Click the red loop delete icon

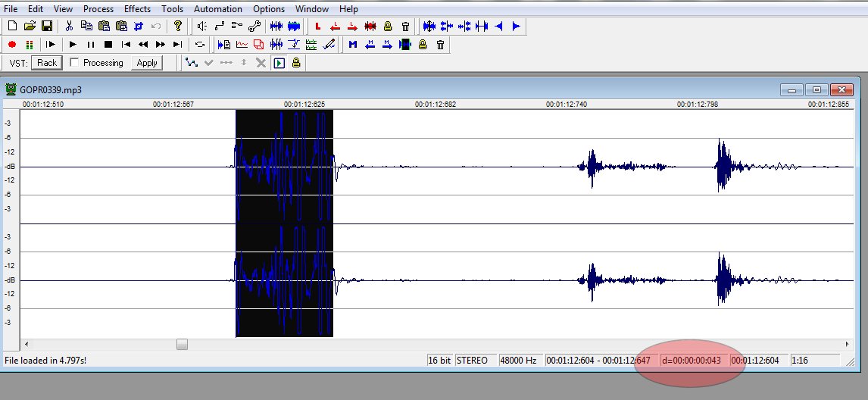pyautogui.click(x=370, y=26)
